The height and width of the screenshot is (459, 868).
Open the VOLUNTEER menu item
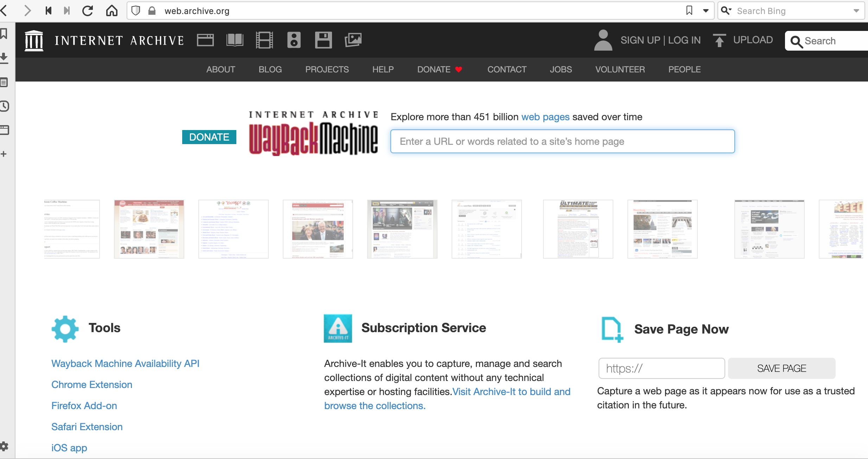620,70
